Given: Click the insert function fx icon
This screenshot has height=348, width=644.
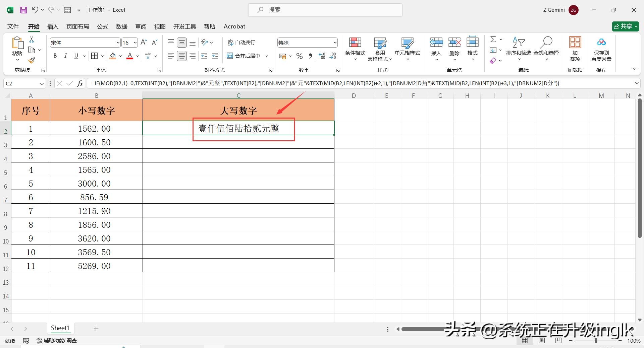Looking at the screenshot, I should click(x=80, y=83).
